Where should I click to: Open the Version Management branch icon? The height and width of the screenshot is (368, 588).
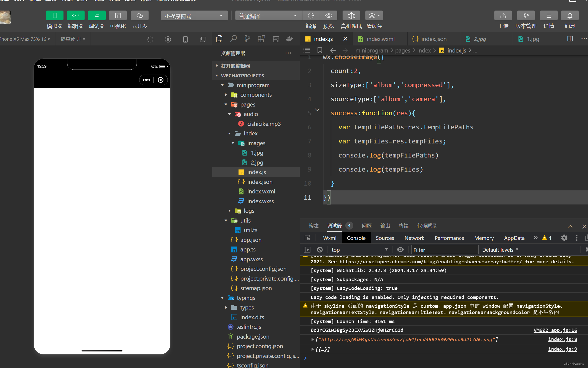[526, 16]
